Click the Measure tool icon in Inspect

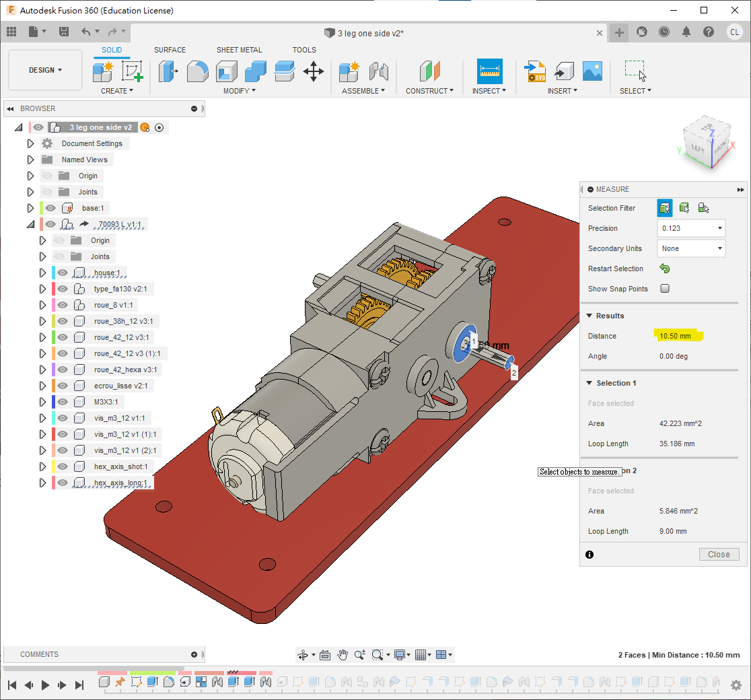pyautogui.click(x=489, y=71)
